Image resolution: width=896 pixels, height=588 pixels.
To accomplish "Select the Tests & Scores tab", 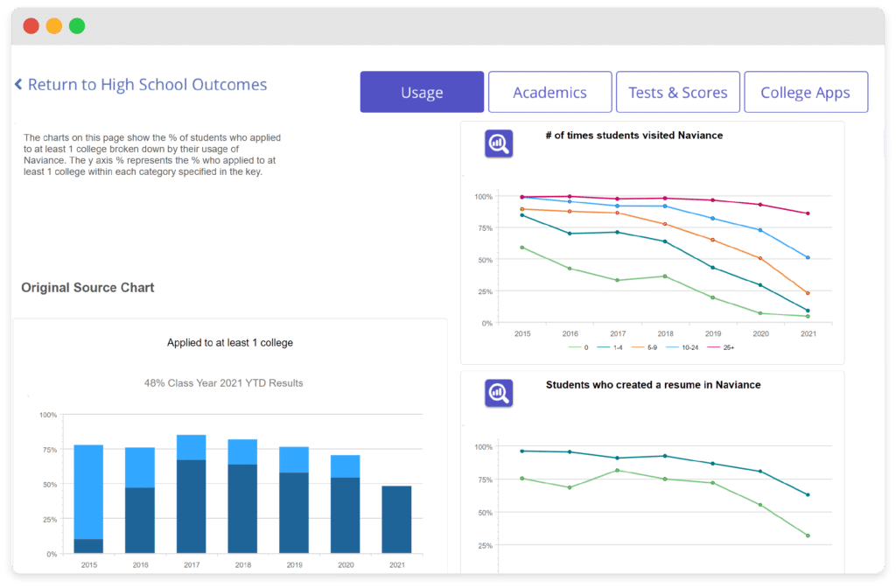I will tap(678, 92).
